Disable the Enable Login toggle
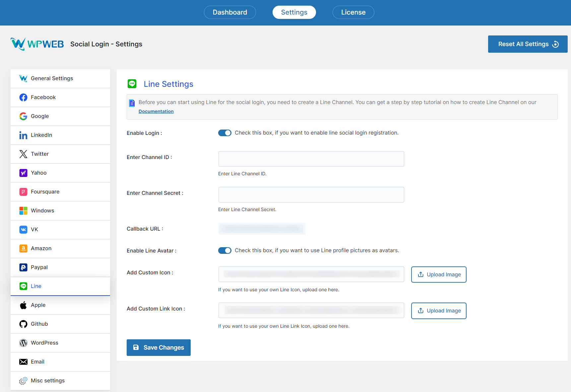The image size is (571, 392). point(224,133)
